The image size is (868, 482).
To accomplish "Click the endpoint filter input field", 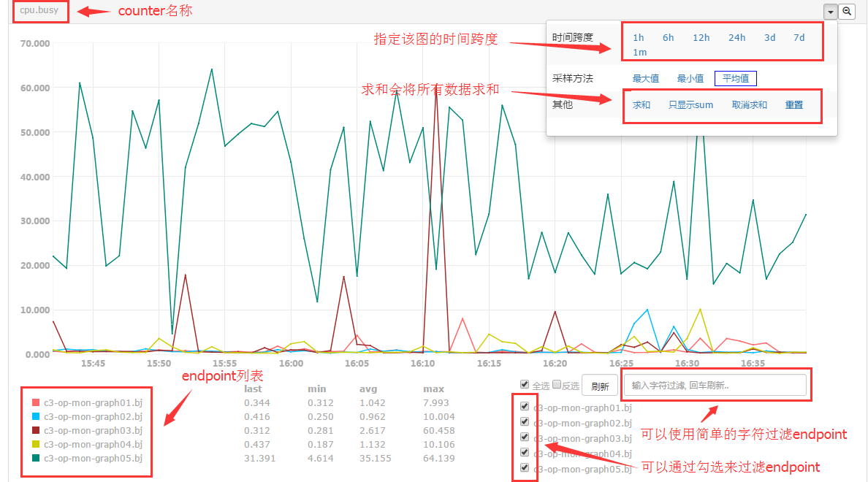I will (715, 385).
